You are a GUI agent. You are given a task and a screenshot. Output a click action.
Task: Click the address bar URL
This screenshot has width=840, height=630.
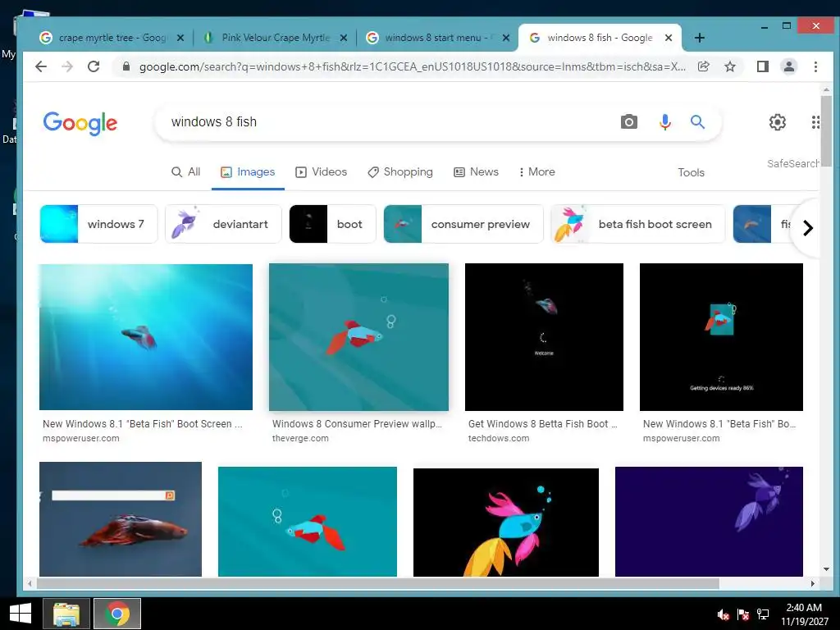click(412, 66)
